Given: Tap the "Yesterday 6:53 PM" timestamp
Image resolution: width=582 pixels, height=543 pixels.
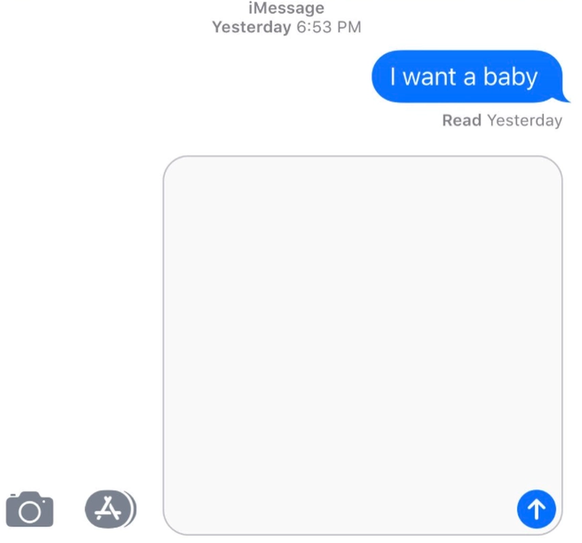Looking at the screenshot, I should [286, 27].
